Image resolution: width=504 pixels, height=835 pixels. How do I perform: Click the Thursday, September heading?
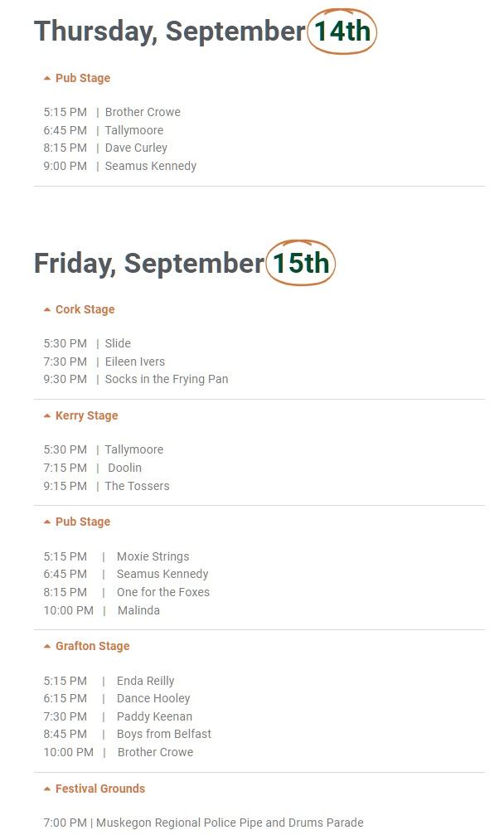[x=169, y=32]
